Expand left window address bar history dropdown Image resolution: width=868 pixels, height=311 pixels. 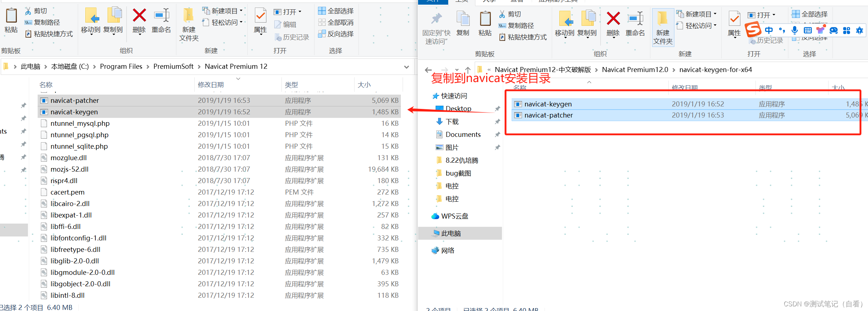coord(407,67)
